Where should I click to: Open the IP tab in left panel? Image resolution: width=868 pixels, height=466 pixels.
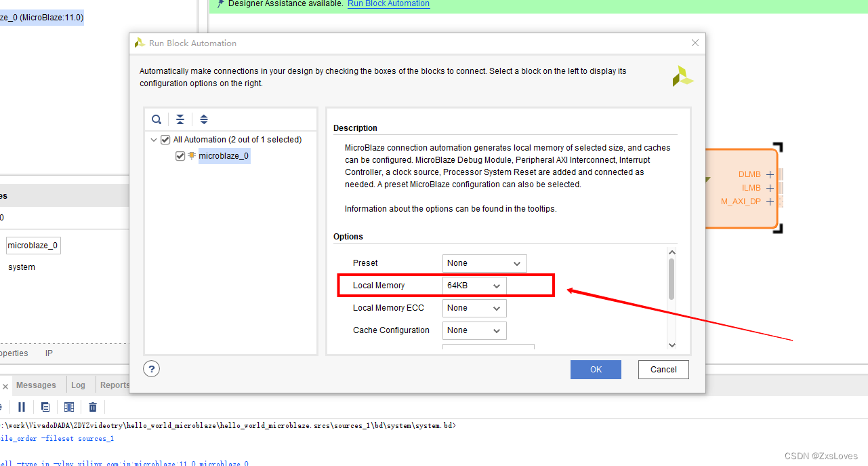[x=49, y=353]
